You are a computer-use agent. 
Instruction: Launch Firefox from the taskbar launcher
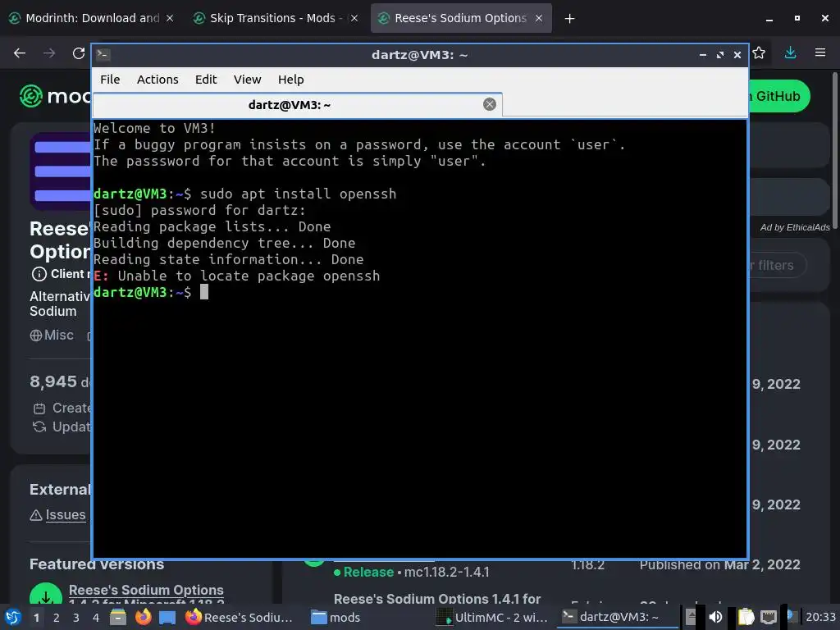coord(143,617)
